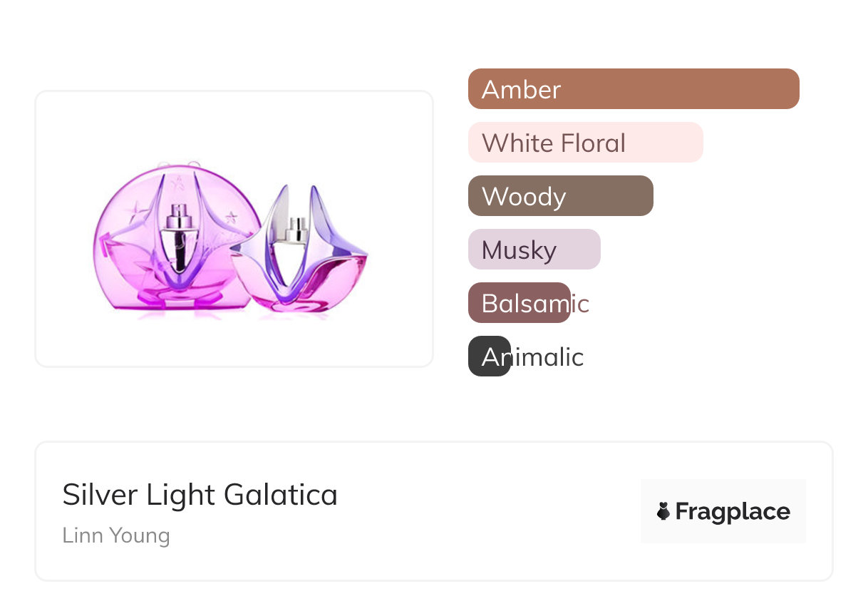The width and height of the screenshot is (868, 616).
Task: Click the Fragplace bottle logo icon
Action: point(663,511)
